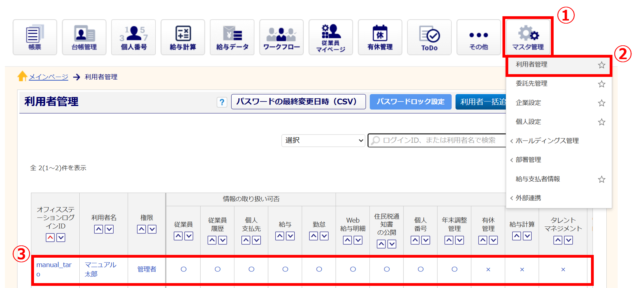Click the パスワードロック設定 button
Screen dimensions: 644x288
point(410,102)
